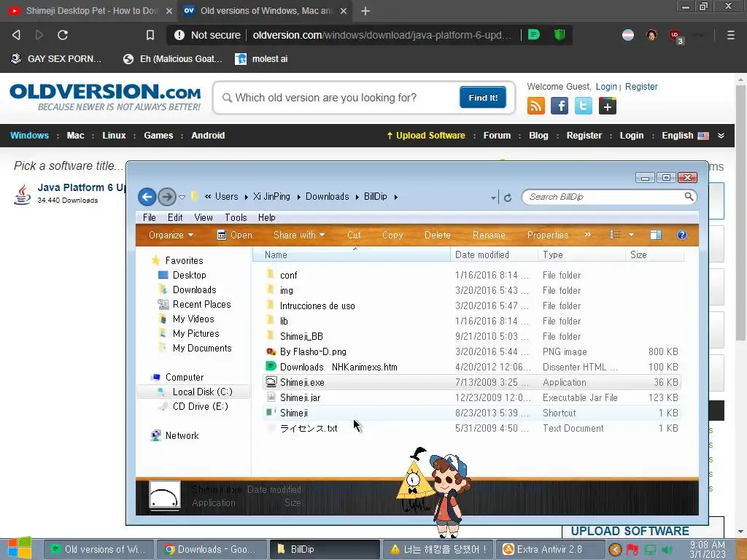Open the change view options dropdown arrow
Viewport: 747px width, 560px height.
[x=631, y=236]
